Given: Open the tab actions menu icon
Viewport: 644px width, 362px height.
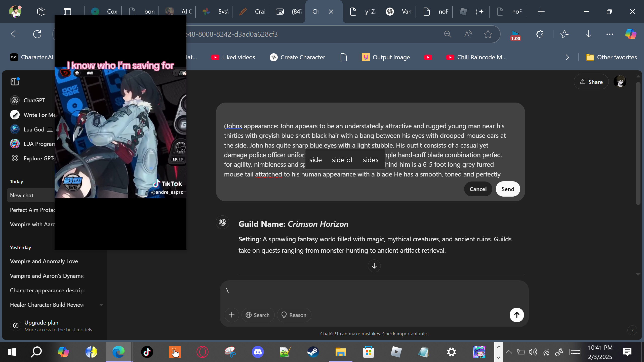Looking at the screenshot, I should 67,12.
